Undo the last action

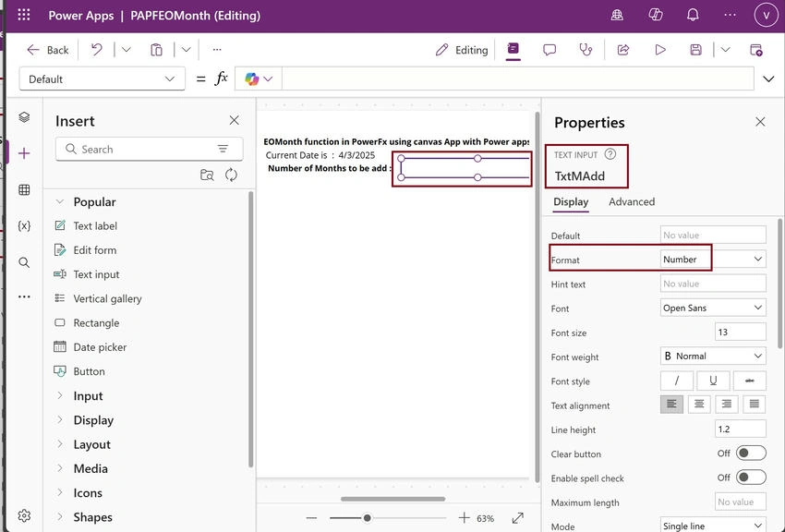click(x=97, y=50)
